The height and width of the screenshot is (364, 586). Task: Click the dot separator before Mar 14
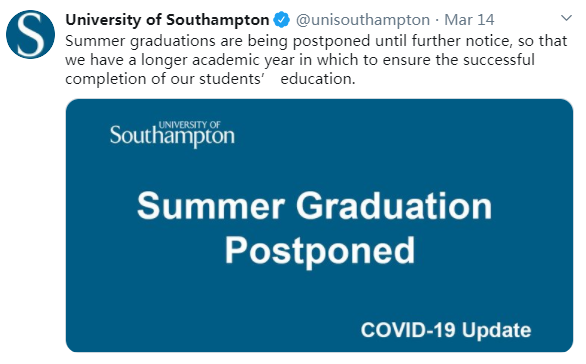[x=437, y=20]
